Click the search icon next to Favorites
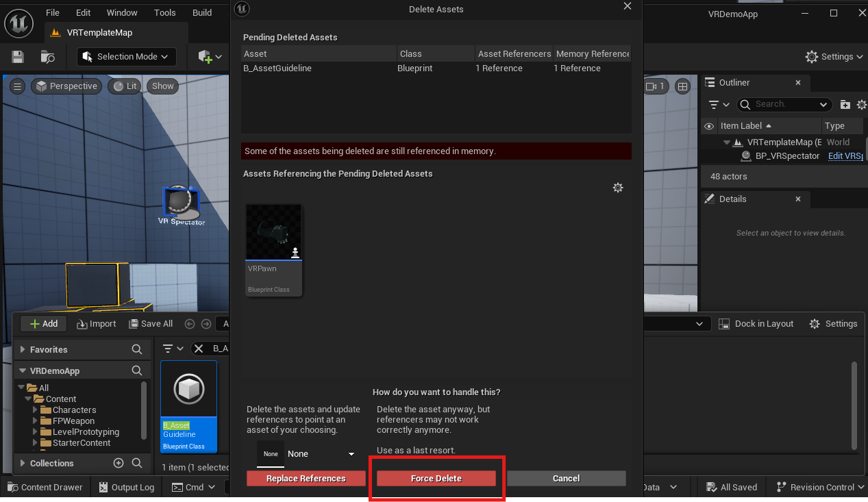The width and height of the screenshot is (868, 502). pos(137,349)
